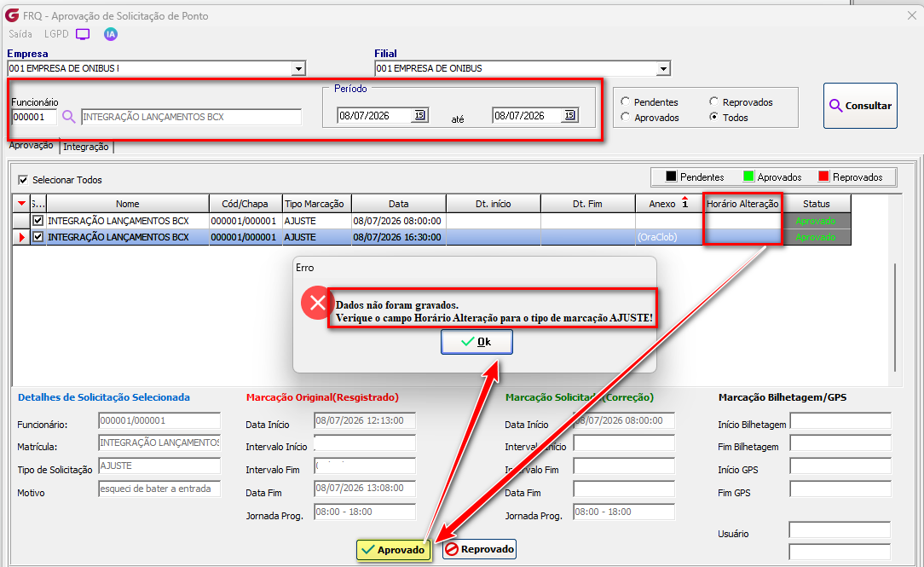Click the Consultar button
The image size is (924, 567).
click(860, 106)
